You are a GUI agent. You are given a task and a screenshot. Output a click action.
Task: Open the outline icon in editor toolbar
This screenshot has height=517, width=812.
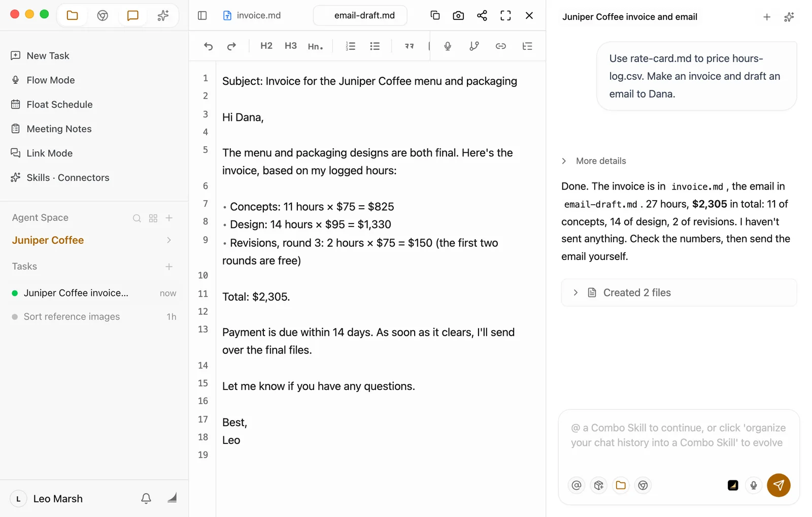pyautogui.click(x=527, y=46)
